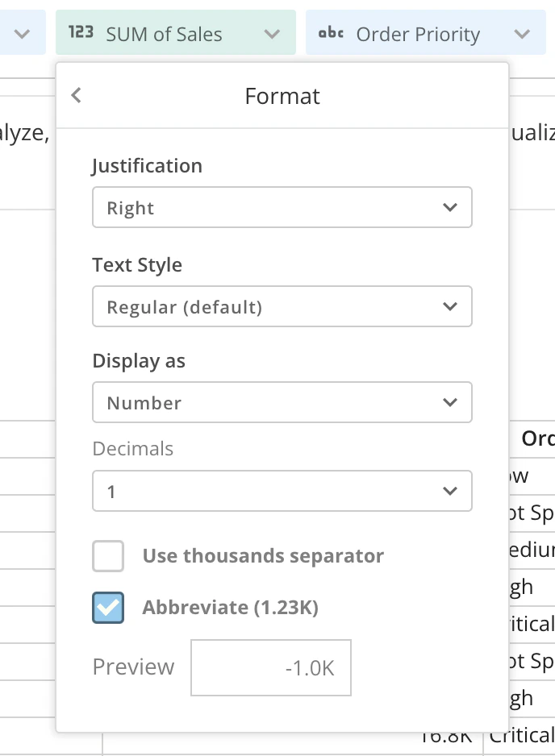Open the SUM of Sales column menu
This screenshot has height=756, width=555.
(x=272, y=34)
